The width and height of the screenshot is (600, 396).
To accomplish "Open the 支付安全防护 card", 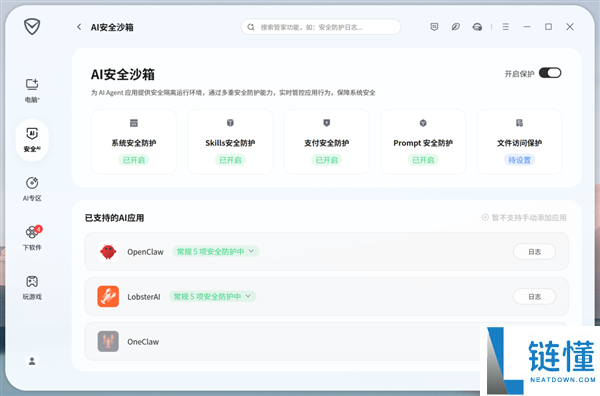I will 327,142.
